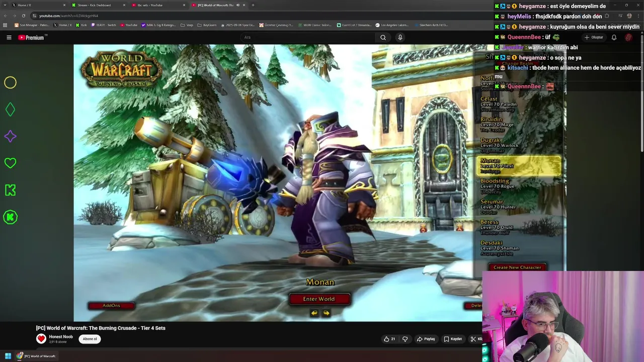Click the streamer webcam overlay
The width and height of the screenshot is (644, 362).
point(563,317)
